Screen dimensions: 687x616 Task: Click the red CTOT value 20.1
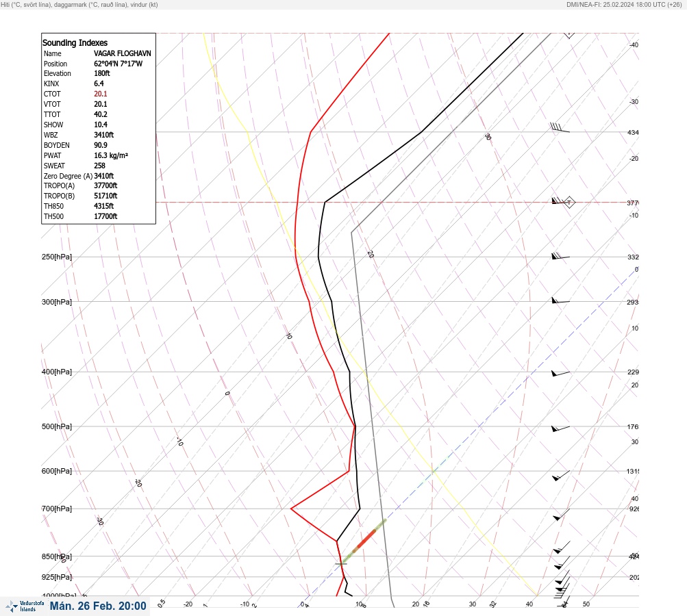click(x=100, y=94)
